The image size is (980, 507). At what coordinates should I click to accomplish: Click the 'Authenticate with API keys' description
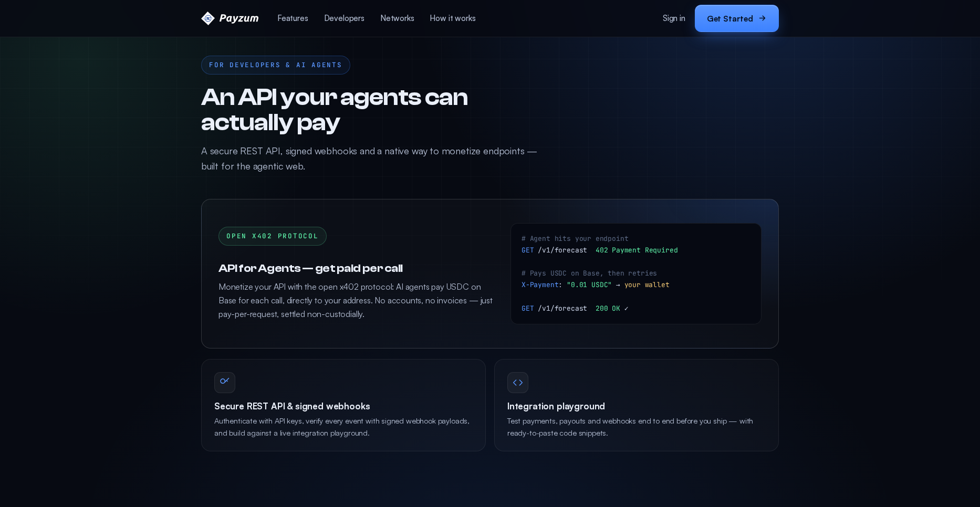[x=342, y=427]
